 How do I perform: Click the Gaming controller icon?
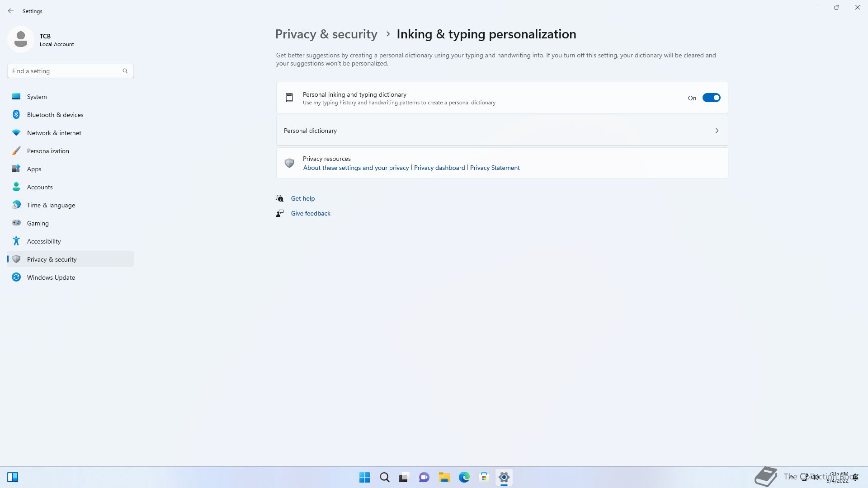[16, 223]
